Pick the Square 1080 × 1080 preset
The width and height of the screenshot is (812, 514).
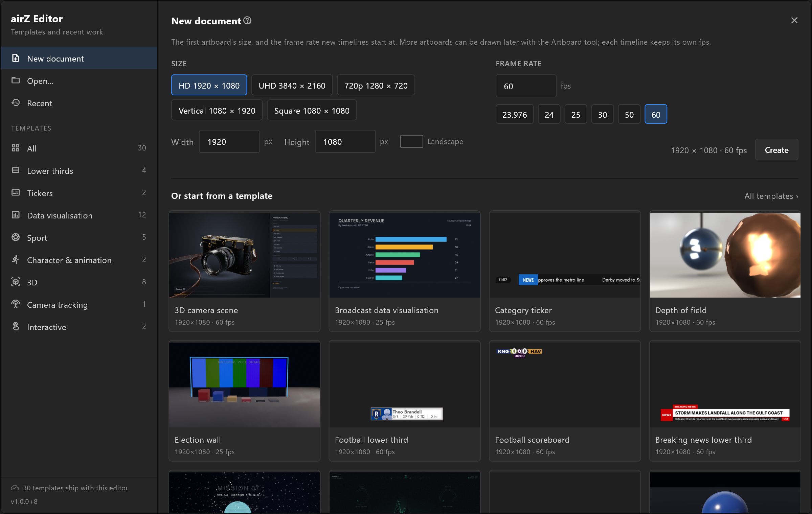click(x=312, y=110)
